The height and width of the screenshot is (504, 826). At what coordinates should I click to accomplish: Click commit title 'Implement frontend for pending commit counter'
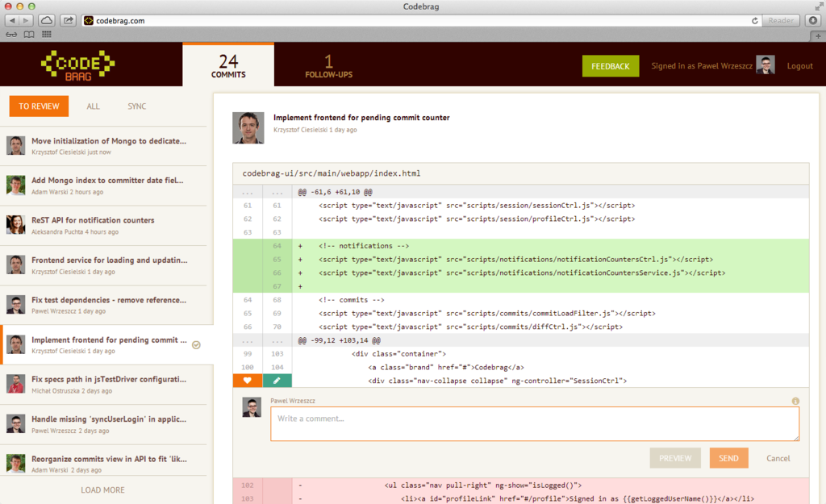click(x=361, y=118)
